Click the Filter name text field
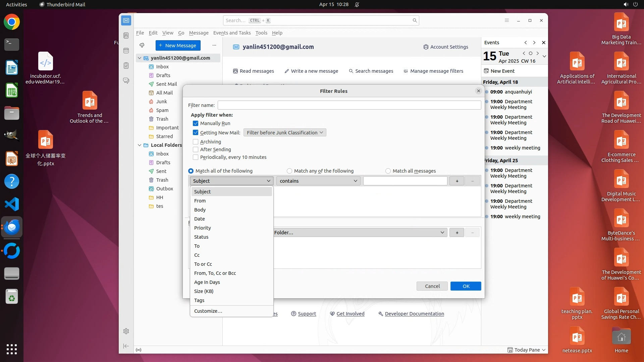 click(349, 105)
